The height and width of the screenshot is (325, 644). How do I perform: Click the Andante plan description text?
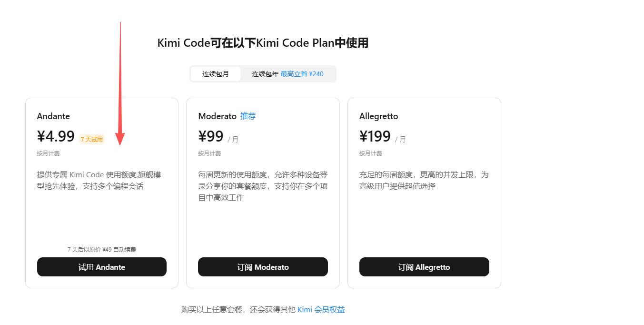pos(99,181)
